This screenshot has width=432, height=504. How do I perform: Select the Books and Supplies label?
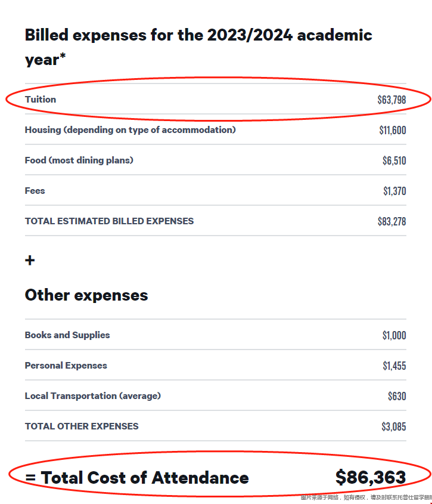click(67, 335)
